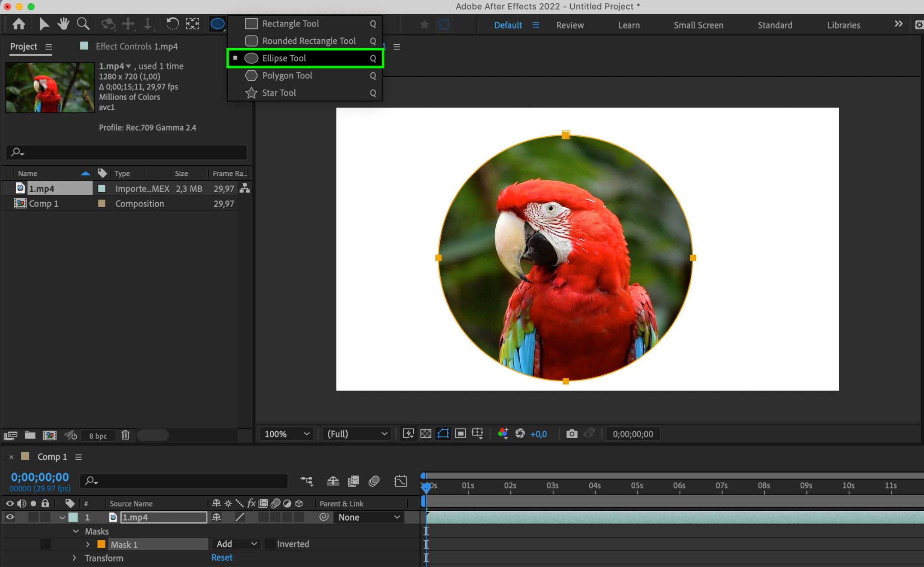Click Reset next to Transform
Viewport: 924px width, 567px height.
tap(222, 558)
